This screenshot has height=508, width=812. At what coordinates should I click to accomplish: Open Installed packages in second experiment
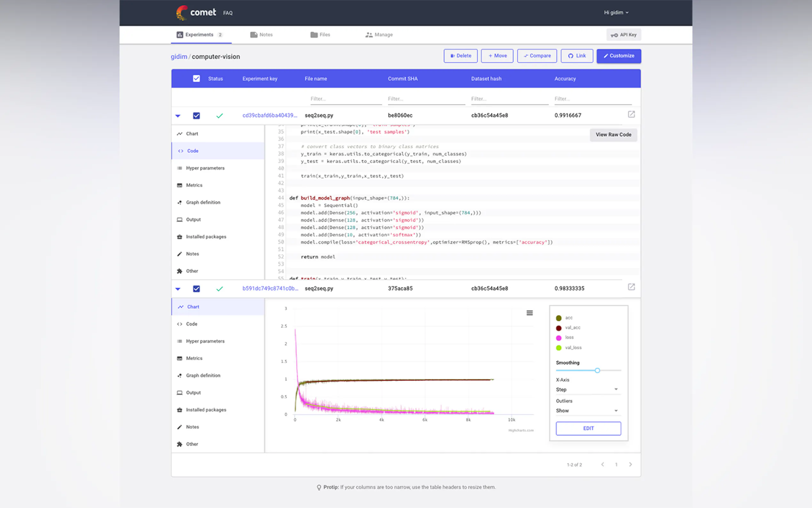206,409
